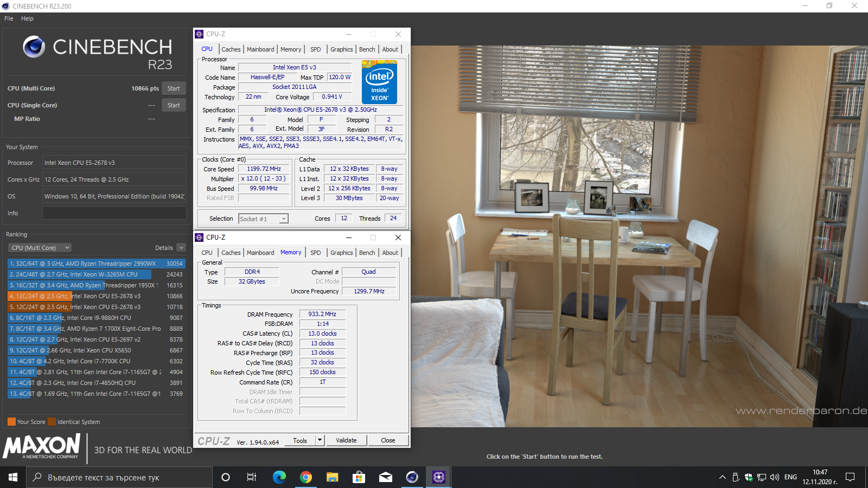Open Task View from the taskbar
This screenshot has width=868, height=488.
(x=252, y=477)
